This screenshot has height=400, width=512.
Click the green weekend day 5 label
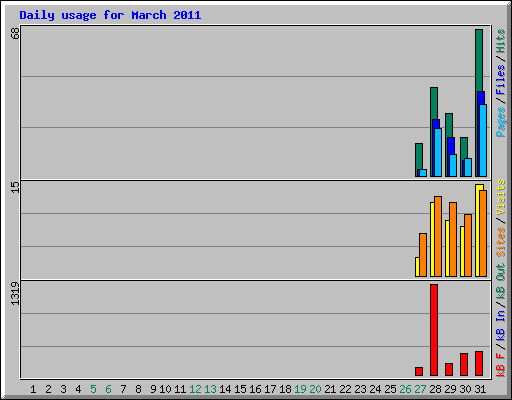93,389
